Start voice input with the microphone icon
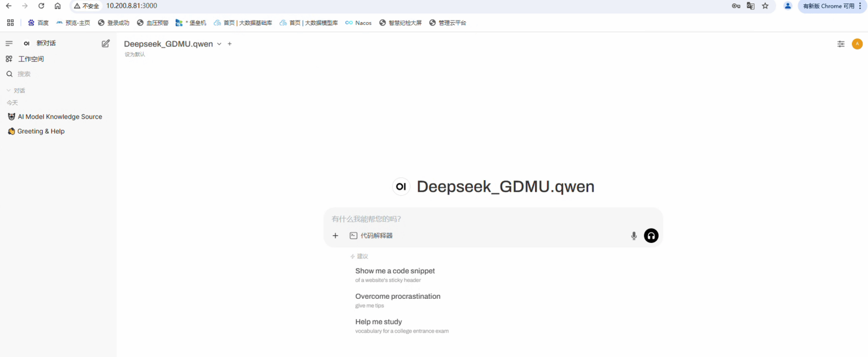 [634, 235]
